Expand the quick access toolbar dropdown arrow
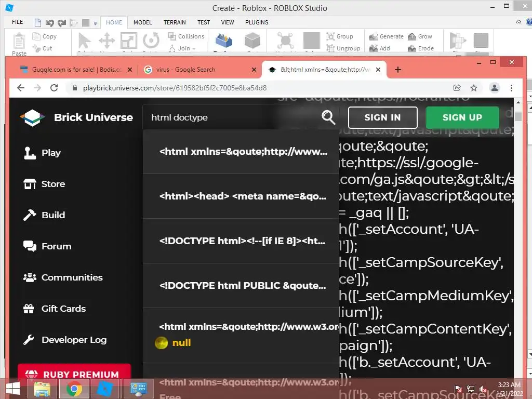Screen dimensions: 532x399 coord(96,23)
